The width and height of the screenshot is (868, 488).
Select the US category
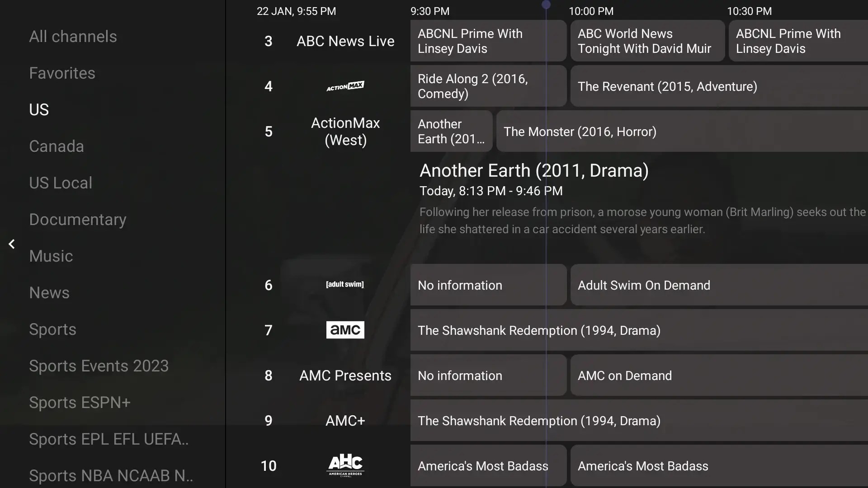(39, 109)
